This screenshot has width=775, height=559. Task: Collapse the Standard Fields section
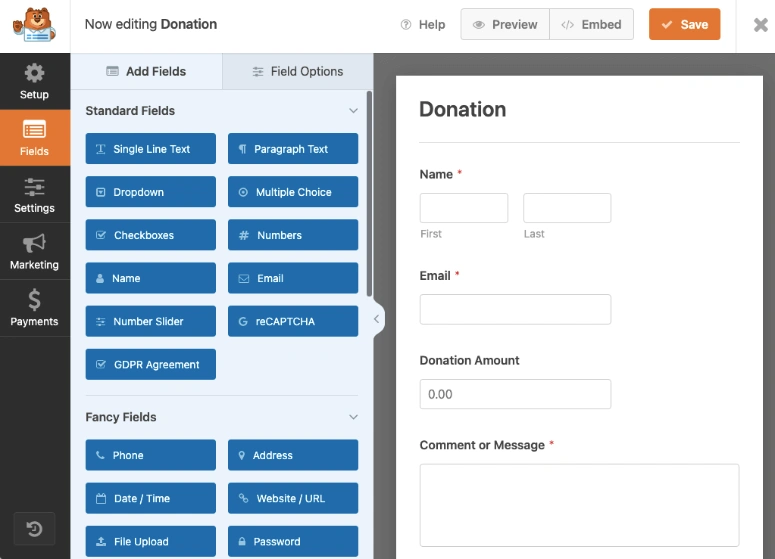click(x=353, y=111)
